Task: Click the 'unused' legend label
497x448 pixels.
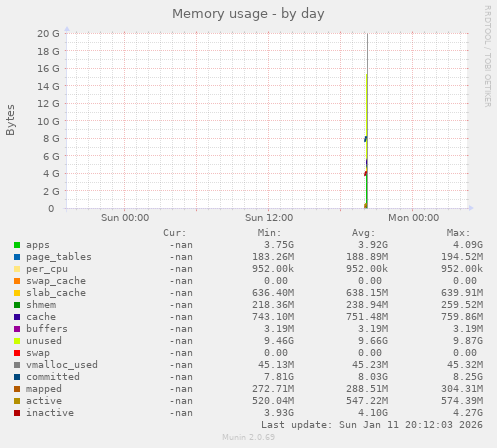Action: [x=44, y=341]
